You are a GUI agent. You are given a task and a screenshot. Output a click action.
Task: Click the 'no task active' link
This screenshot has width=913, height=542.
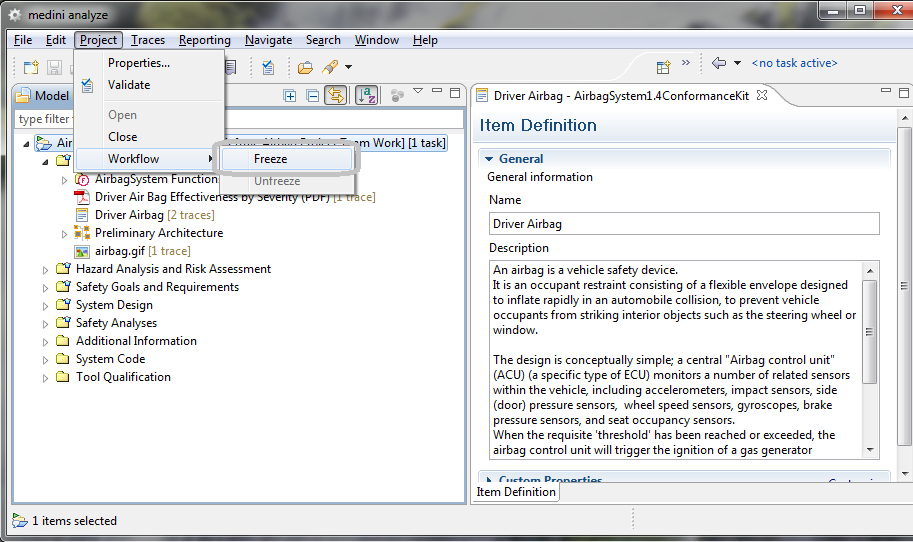point(794,63)
